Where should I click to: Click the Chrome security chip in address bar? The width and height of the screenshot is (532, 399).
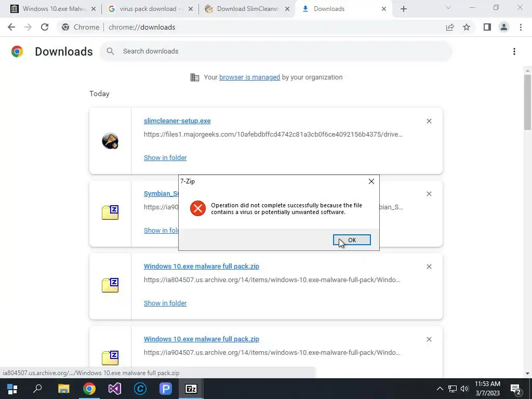point(80,27)
